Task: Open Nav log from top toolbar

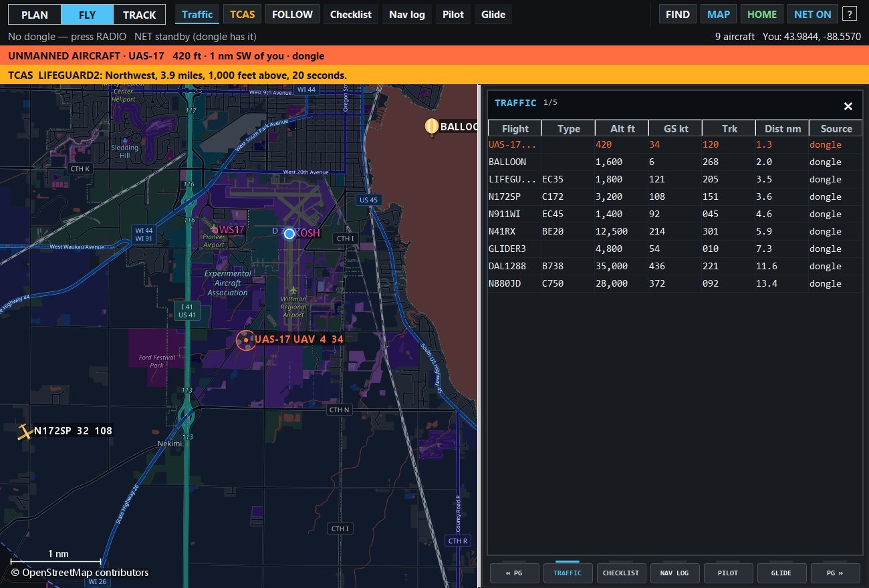Action: (x=407, y=14)
